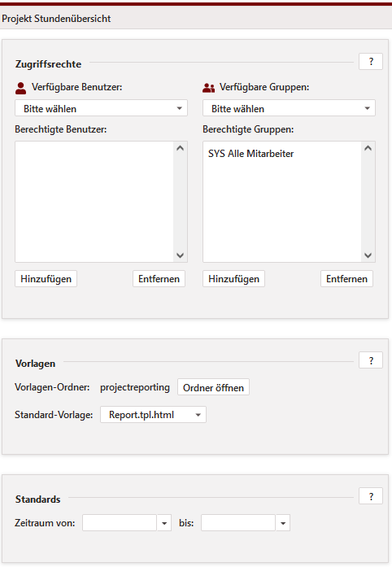Remove a user with the left Entfernen button
392x567 pixels.
(159, 279)
